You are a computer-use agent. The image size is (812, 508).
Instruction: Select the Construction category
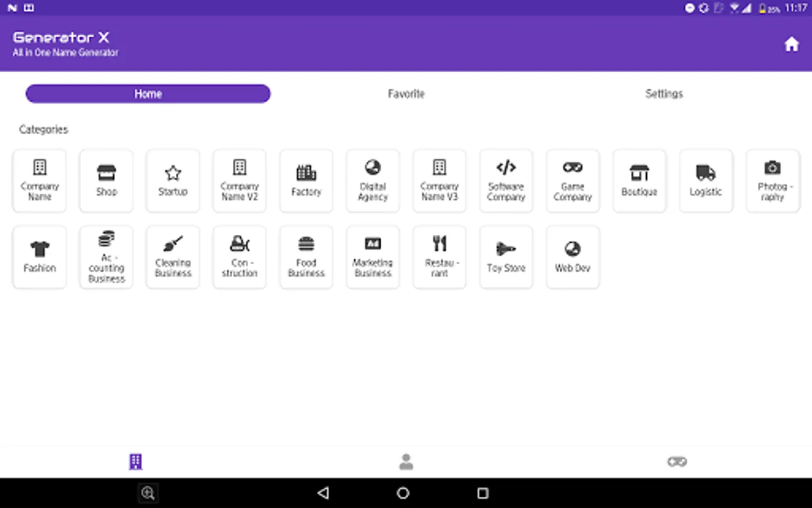tap(239, 257)
